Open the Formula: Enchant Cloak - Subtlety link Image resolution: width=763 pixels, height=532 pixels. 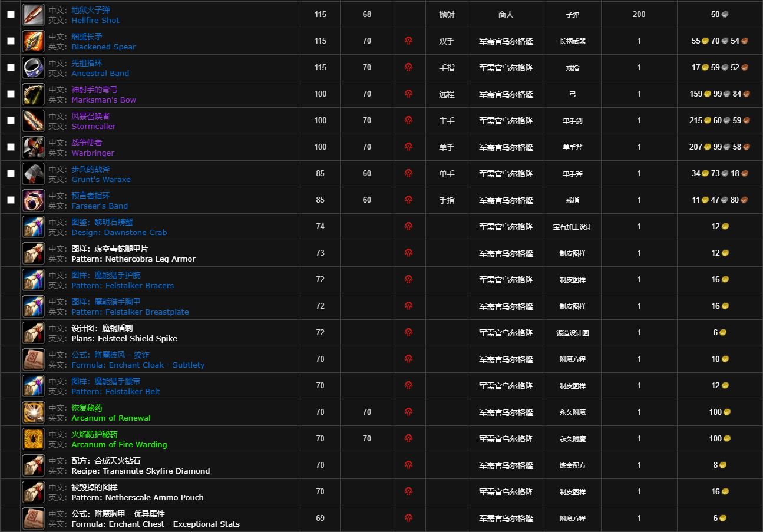pyautogui.click(x=138, y=365)
